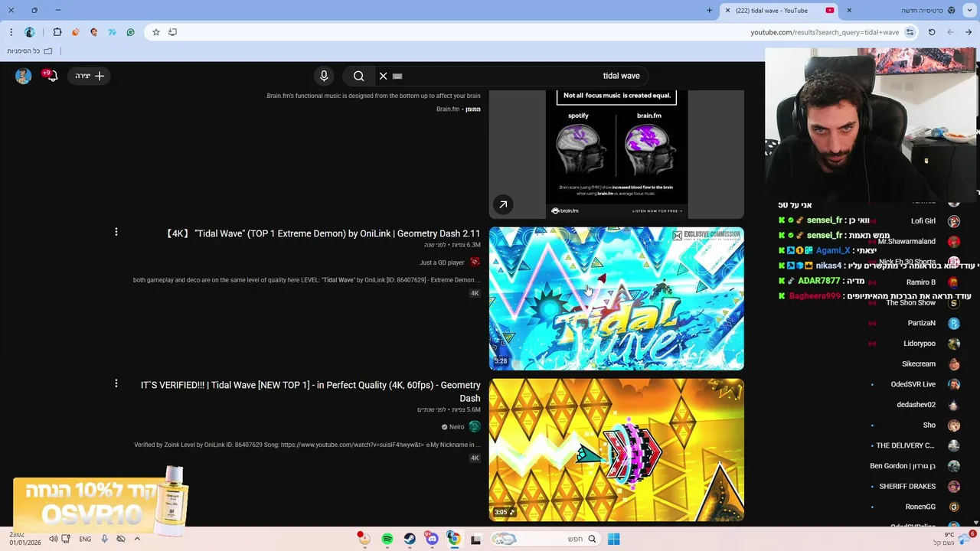This screenshot has width=980, height=551.
Task: Open YouTube account avatar menu
Action: [x=24, y=76]
